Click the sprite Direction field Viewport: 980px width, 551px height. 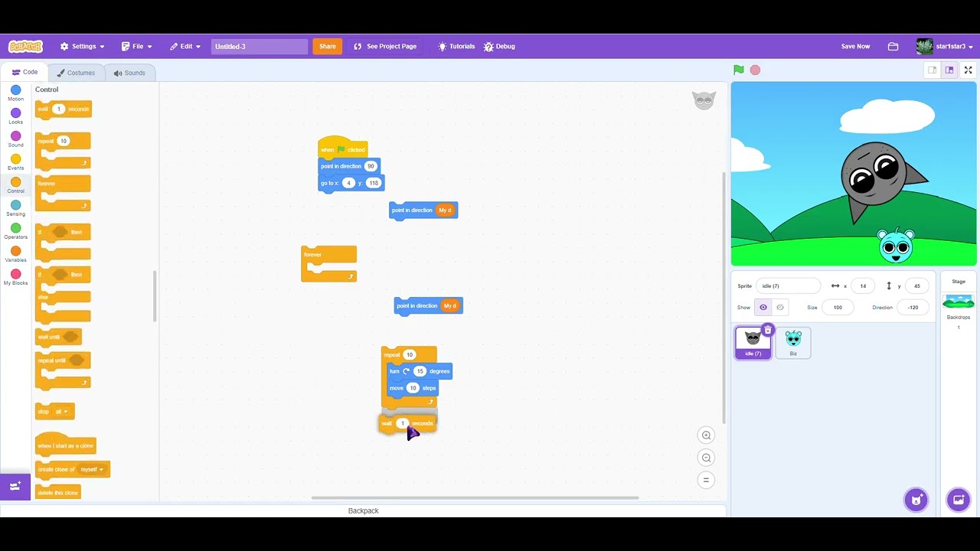coord(913,307)
